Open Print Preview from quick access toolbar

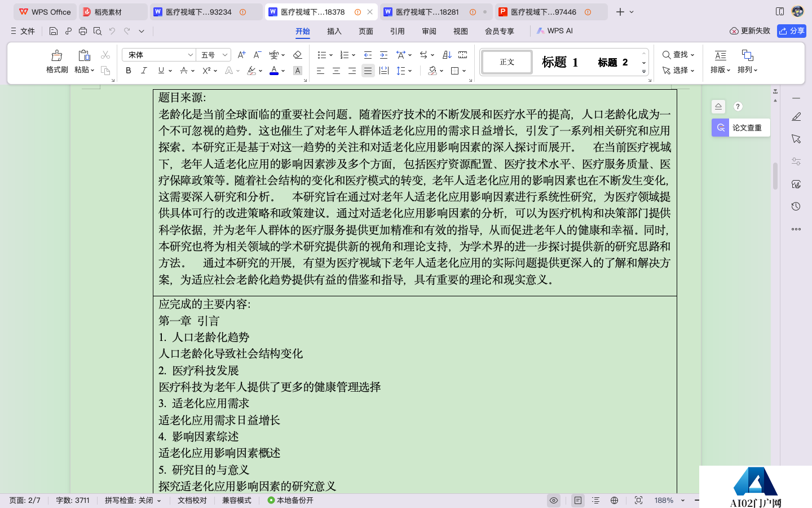click(x=98, y=31)
